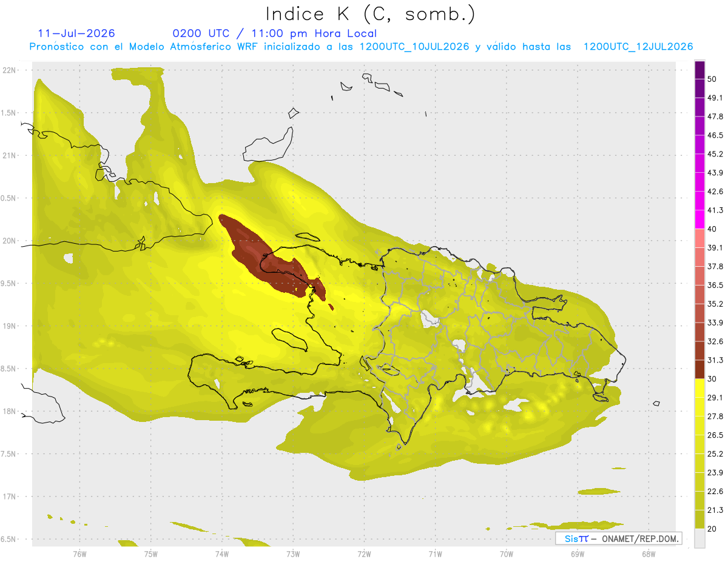Image resolution: width=728 pixels, height=562 pixels.
Task: Click the colorbar label "35.2"
Action: coord(715,304)
